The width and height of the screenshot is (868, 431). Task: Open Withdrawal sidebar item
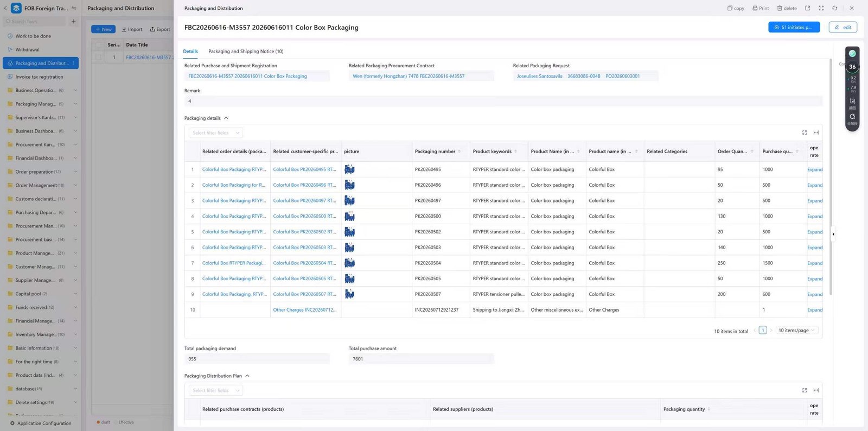[27, 49]
